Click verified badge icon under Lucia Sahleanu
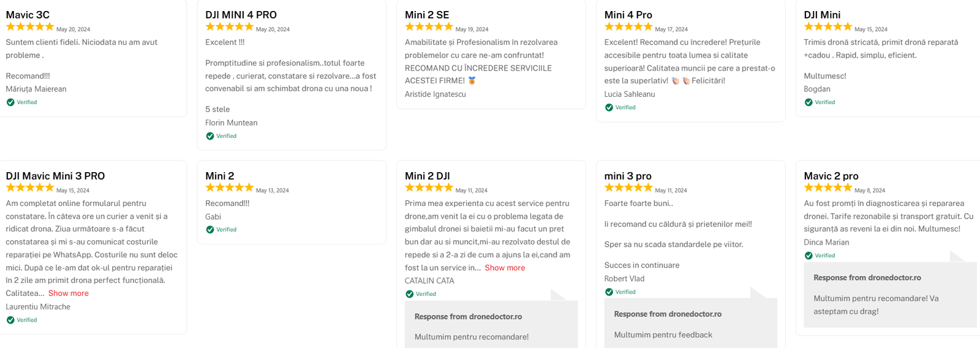This screenshot has height=348, width=980. (609, 108)
